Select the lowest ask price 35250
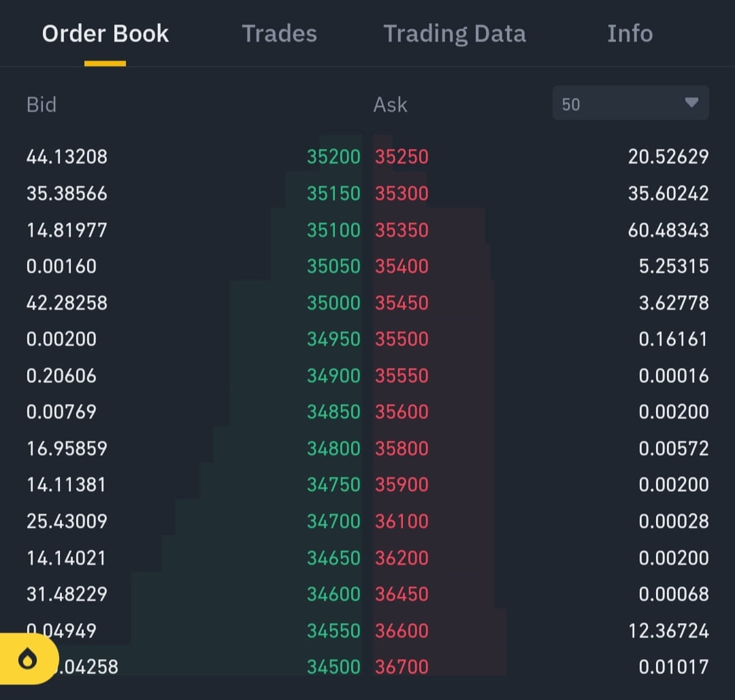This screenshot has width=735, height=700. [x=402, y=156]
